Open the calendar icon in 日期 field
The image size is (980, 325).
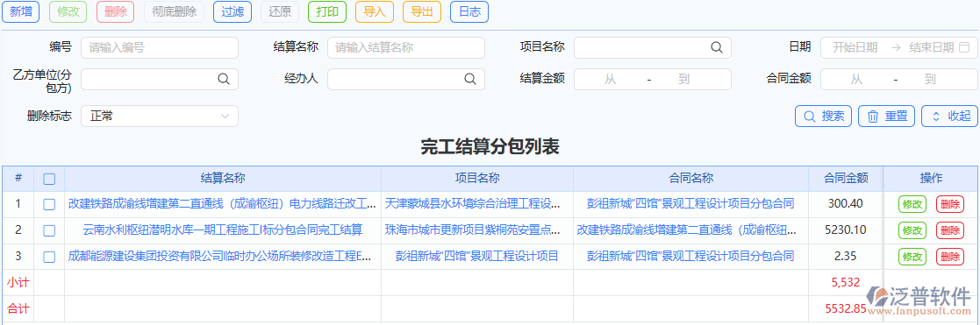point(964,46)
